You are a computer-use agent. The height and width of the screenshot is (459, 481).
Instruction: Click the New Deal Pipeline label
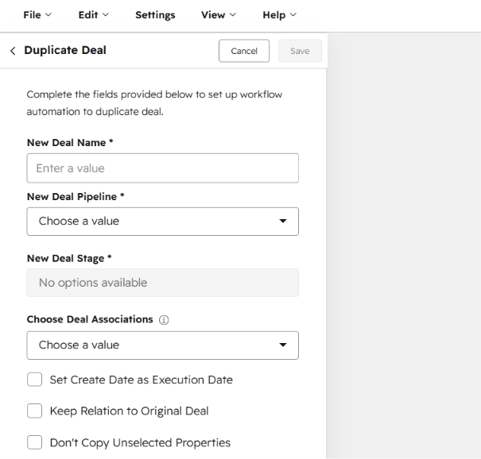pos(75,197)
